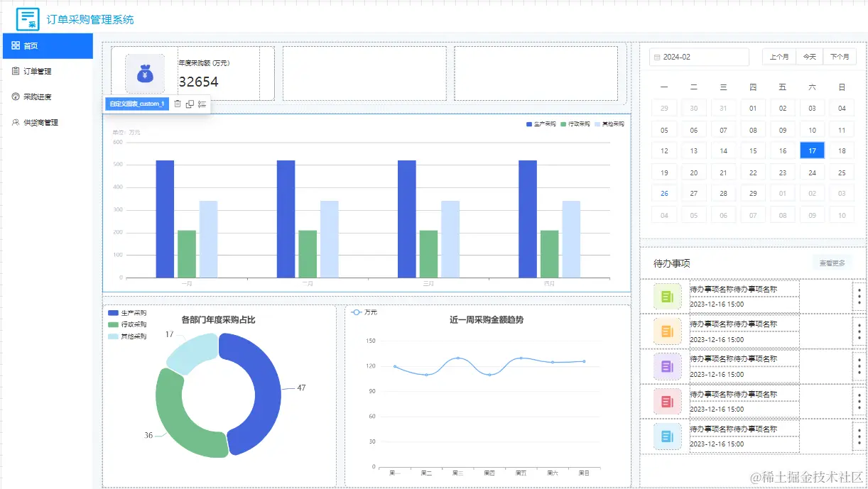Image resolution: width=868 pixels, height=489 pixels.
Task: Select date 23 in the calendar
Action: [x=783, y=172]
